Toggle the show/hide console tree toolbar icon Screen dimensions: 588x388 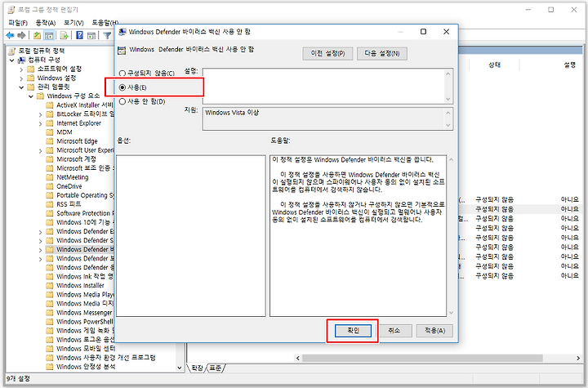point(49,35)
